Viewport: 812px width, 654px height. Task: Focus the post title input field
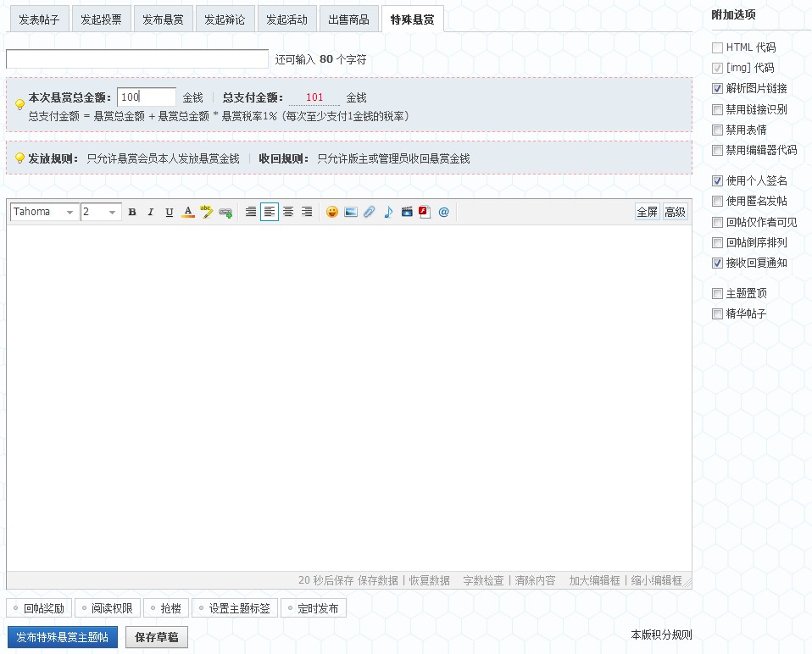(137, 59)
